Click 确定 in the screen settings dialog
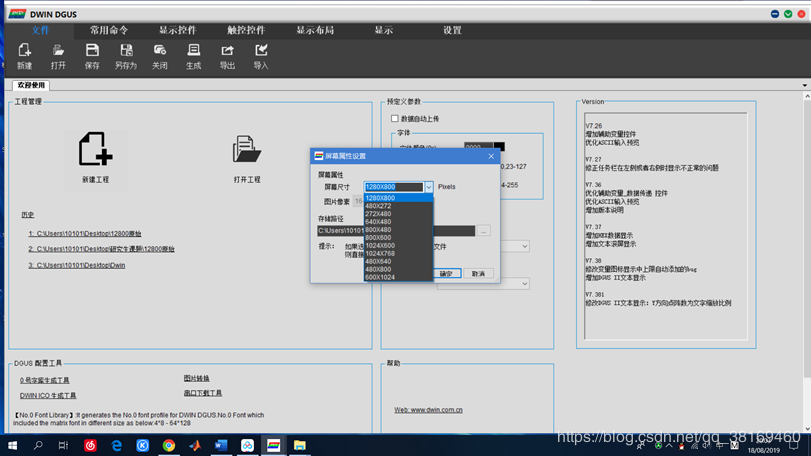Screen dimensions: 811x456 tap(446, 273)
